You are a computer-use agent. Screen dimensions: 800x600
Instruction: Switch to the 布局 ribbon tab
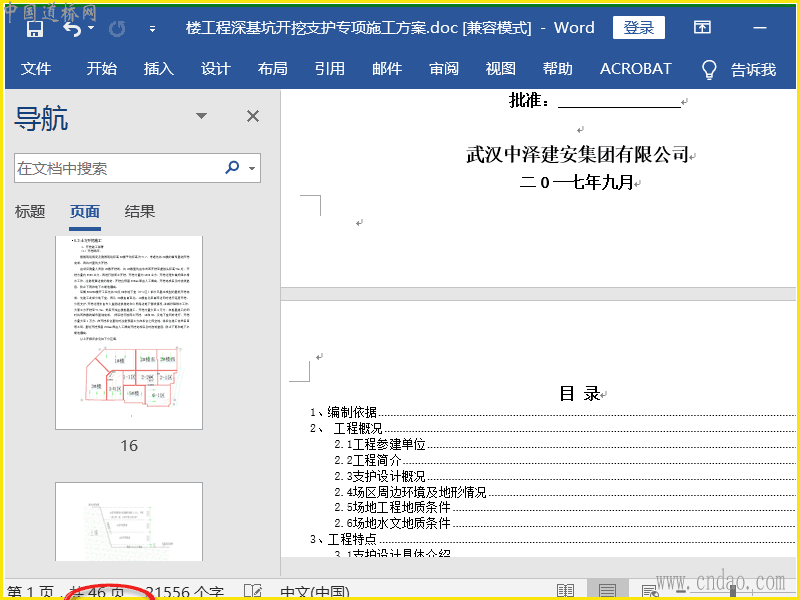coord(272,68)
